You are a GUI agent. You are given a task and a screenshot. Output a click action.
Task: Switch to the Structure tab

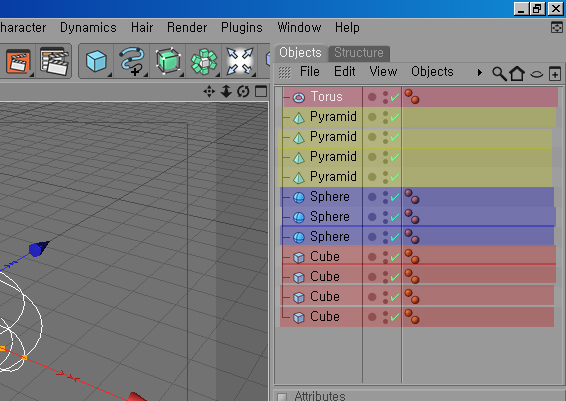point(358,53)
